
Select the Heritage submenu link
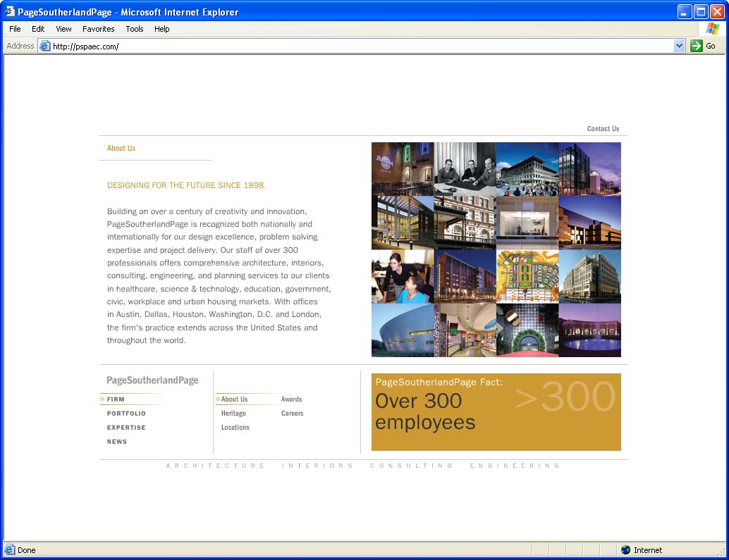tap(233, 413)
